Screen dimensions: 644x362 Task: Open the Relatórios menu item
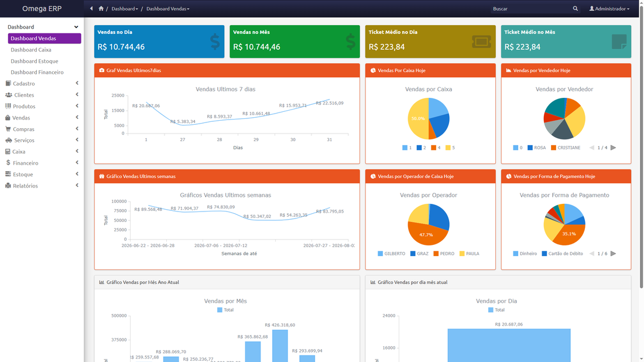coord(42,186)
